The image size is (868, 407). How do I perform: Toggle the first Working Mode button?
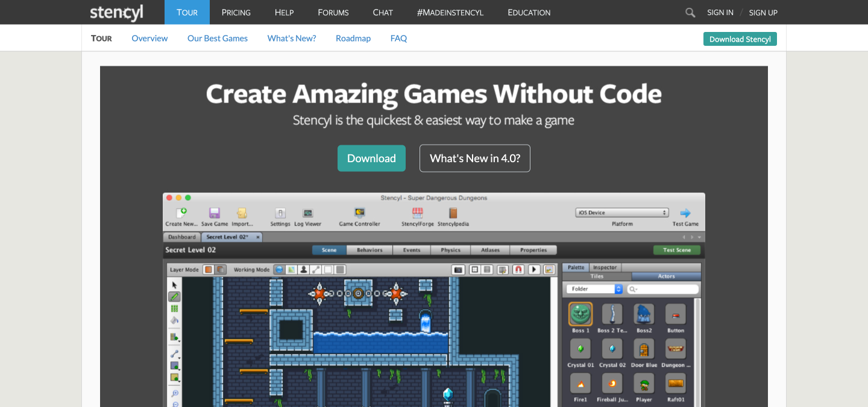pos(279,270)
